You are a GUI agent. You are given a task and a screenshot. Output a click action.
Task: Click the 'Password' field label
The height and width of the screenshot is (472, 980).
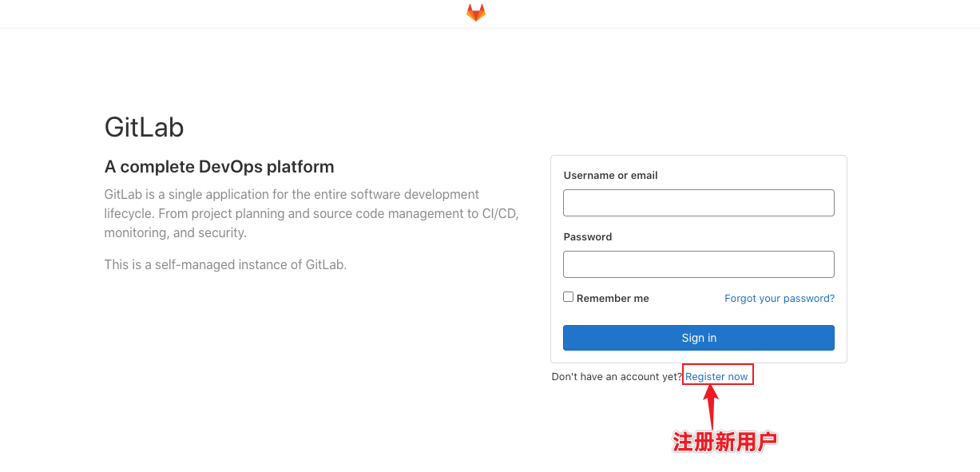coord(588,237)
